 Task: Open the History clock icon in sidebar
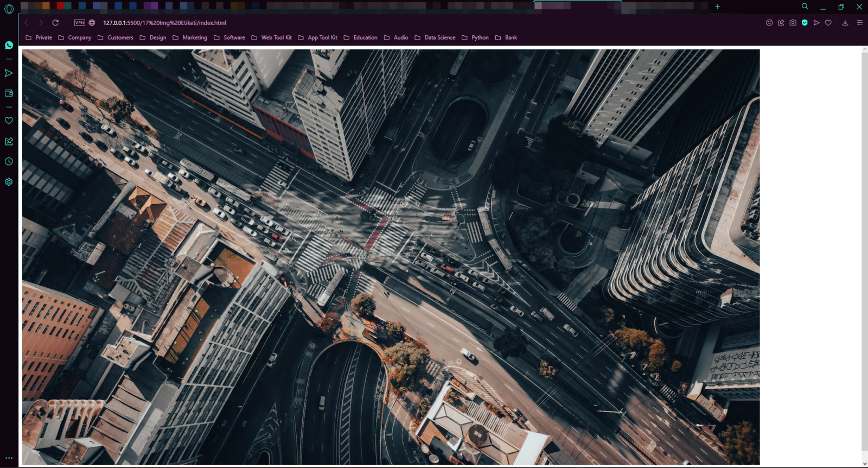click(9, 162)
